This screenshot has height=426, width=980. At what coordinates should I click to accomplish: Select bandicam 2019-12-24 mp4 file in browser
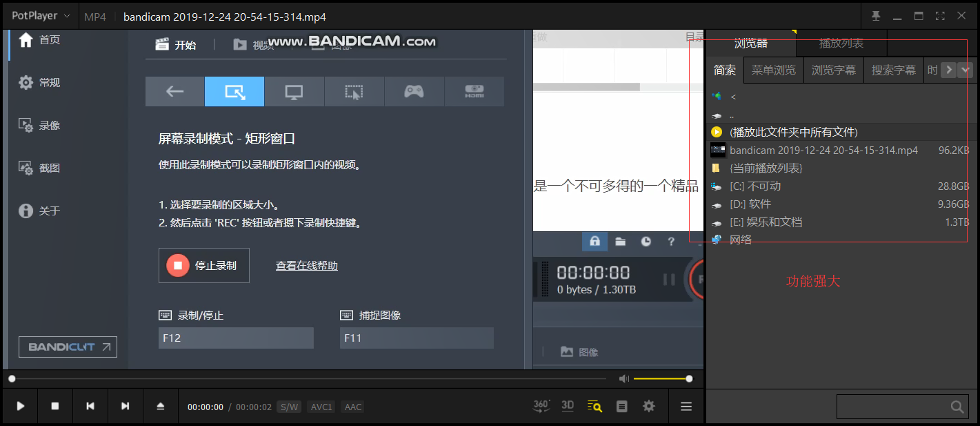pyautogui.click(x=841, y=150)
